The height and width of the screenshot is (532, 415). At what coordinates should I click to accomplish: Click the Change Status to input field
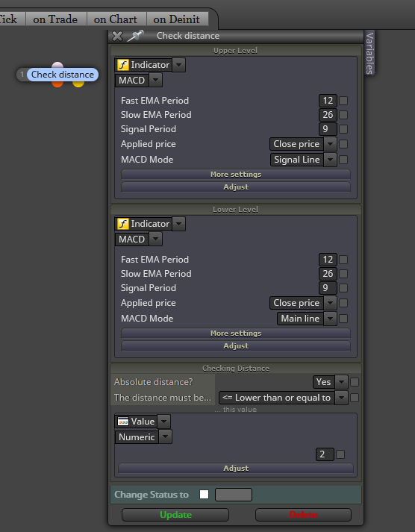pyautogui.click(x=234, y=495)
